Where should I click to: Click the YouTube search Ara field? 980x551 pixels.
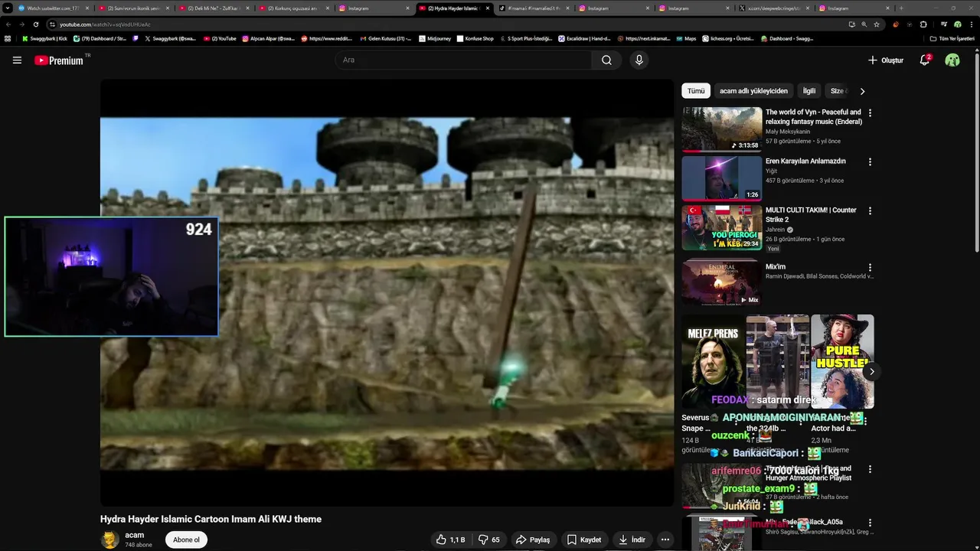pos(463,60)
